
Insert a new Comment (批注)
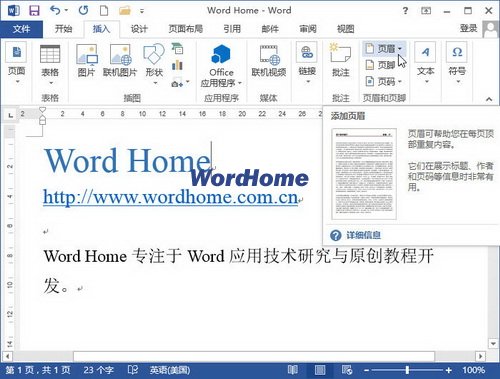pyautogui.click(x=341, y=60)
